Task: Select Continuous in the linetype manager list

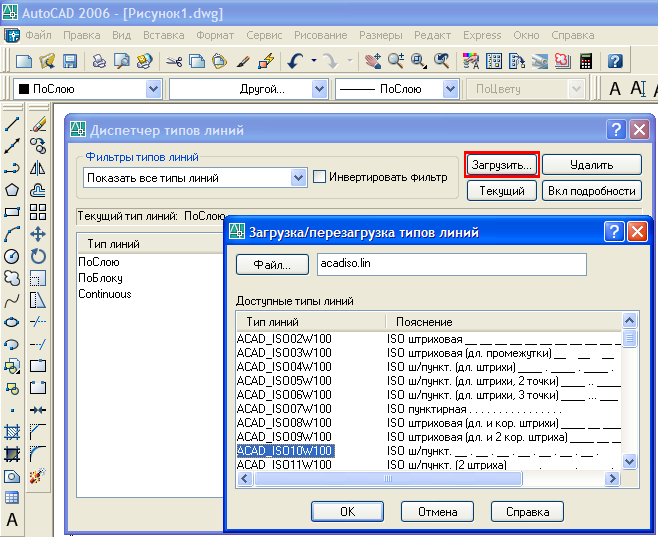Action: 104,294
